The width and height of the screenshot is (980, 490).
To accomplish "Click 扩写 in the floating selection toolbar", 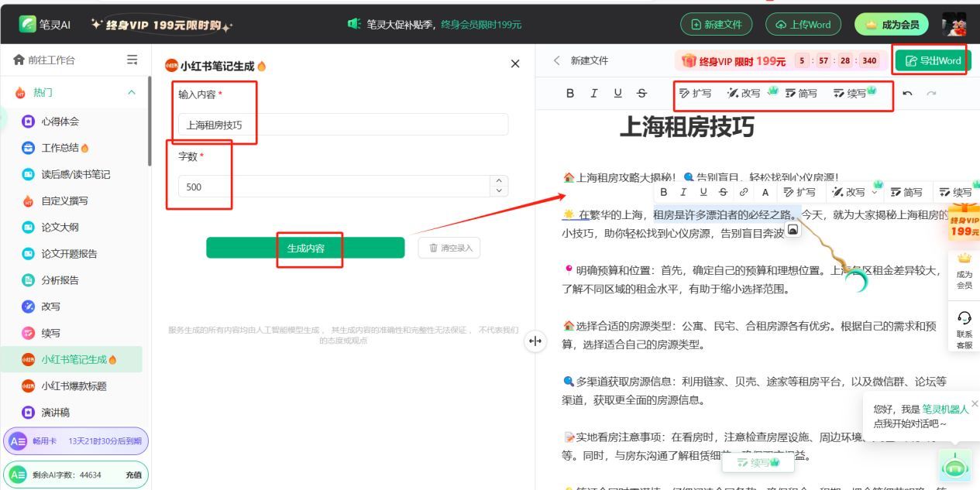I will tap(799, 192).
